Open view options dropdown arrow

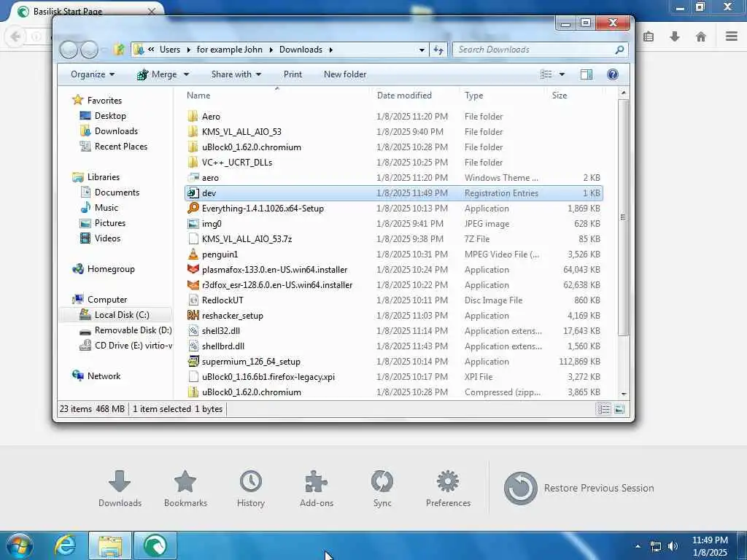pos(562,74)
